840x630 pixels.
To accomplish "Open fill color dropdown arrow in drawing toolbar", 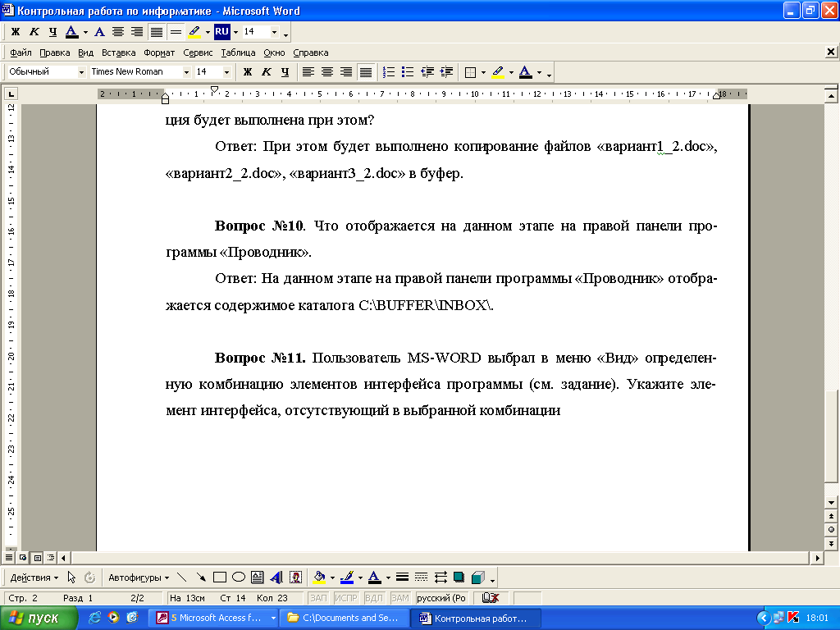I will click(x=332, y=577).
